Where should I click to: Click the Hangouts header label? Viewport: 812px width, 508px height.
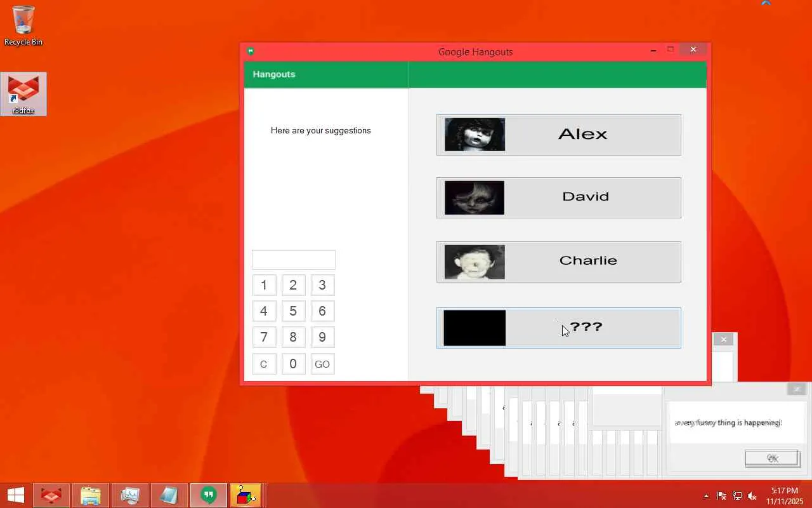(x=274, y=74)
